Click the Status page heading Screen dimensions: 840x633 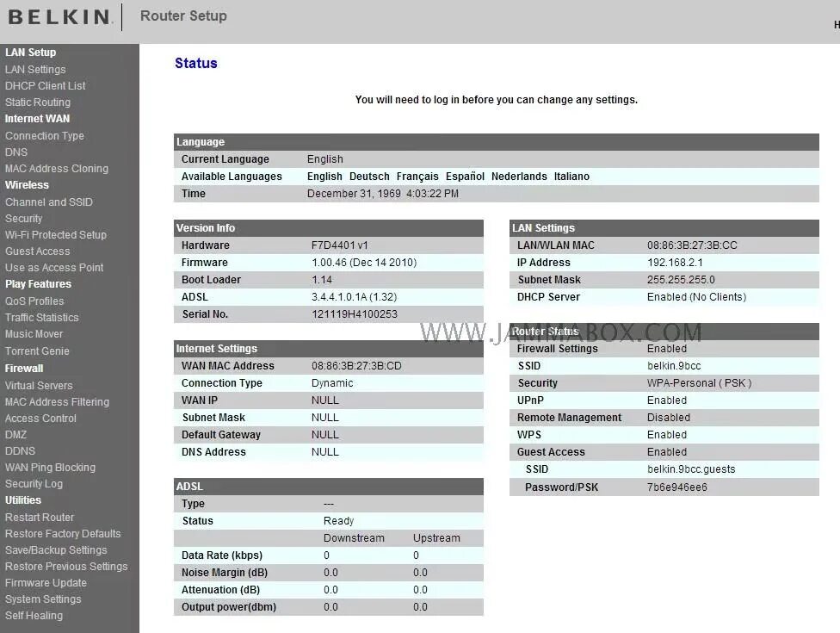[x=196, y=63]
